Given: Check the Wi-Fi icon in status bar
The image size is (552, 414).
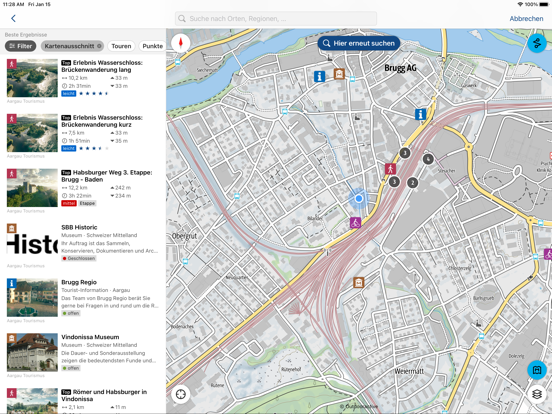Looking at the screenshot, I should tap(520, 4).
